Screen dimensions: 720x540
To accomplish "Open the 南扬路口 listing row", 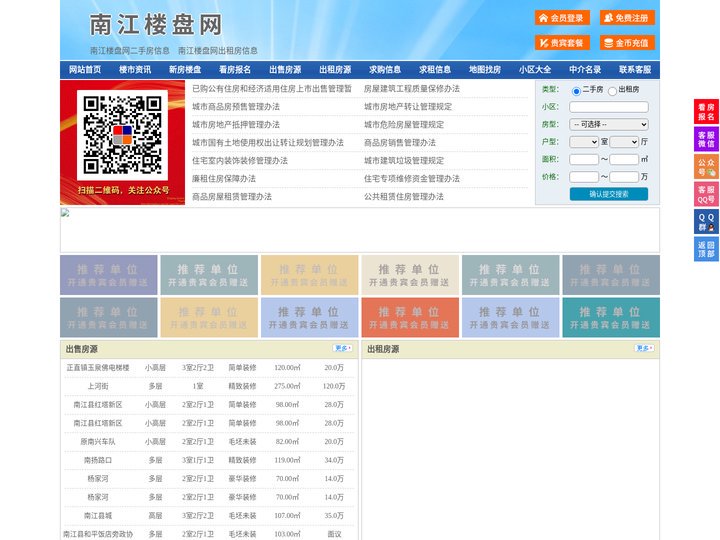I will point(209,460).
